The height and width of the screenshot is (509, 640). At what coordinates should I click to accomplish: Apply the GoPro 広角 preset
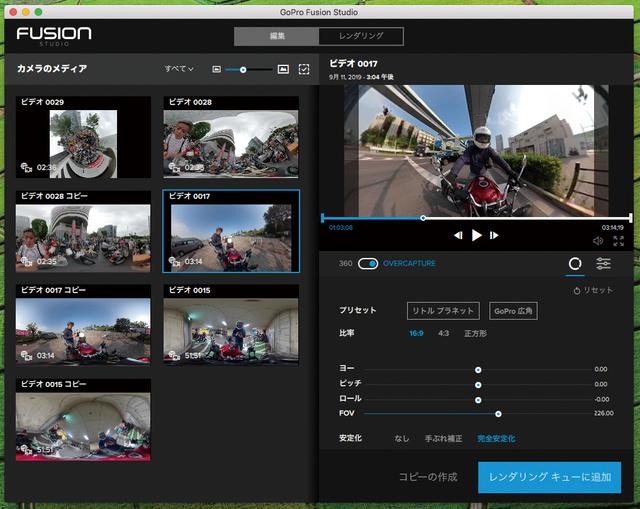coord(513,311)
